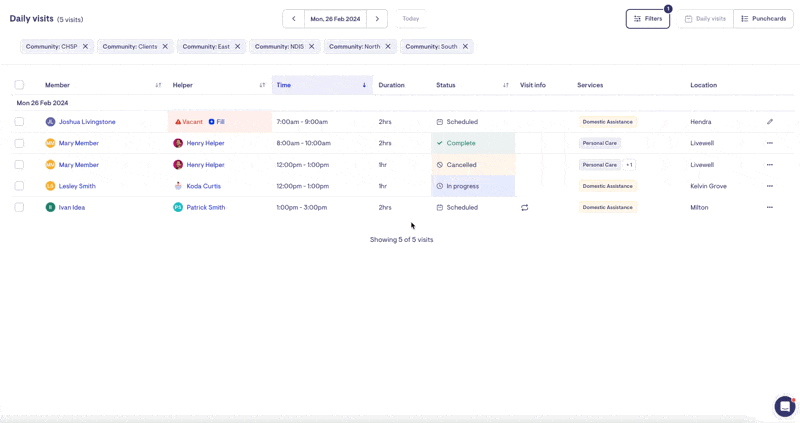Select Mary Member 8:00am visit checkbox
Screen dimensions: 800x423
click(19, 143)
